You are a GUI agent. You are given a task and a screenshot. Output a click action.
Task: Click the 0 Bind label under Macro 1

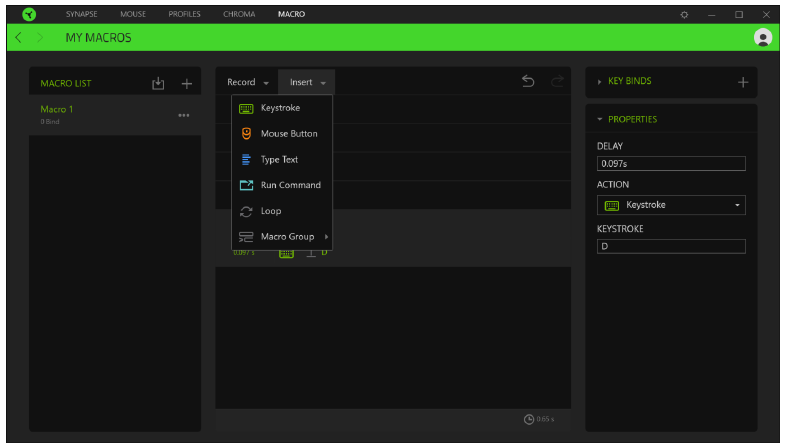(x=50, y=122)
